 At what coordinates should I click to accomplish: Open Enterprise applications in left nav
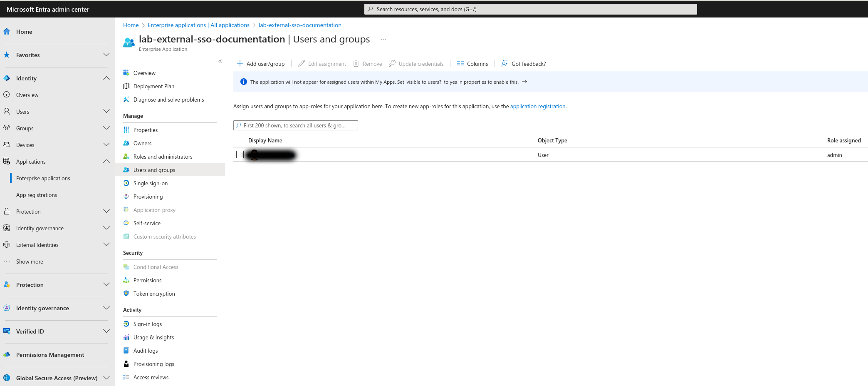pyautogui.click(x=43, y=178)
